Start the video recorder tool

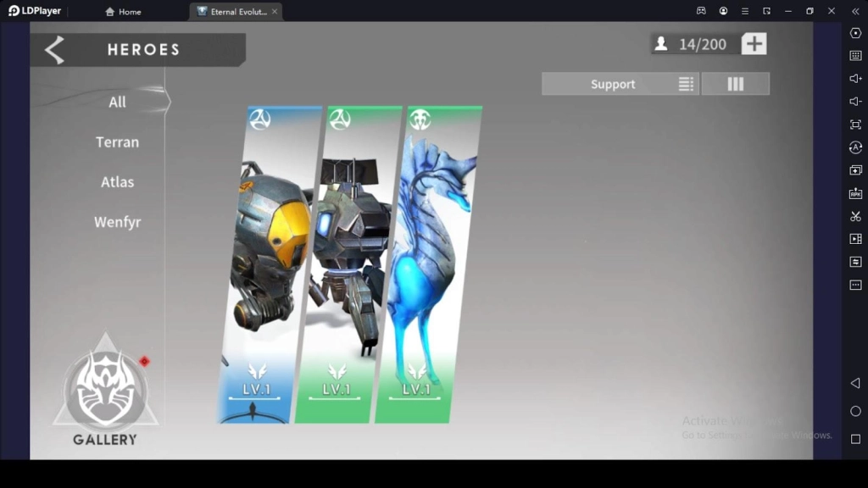click(855, 239)
